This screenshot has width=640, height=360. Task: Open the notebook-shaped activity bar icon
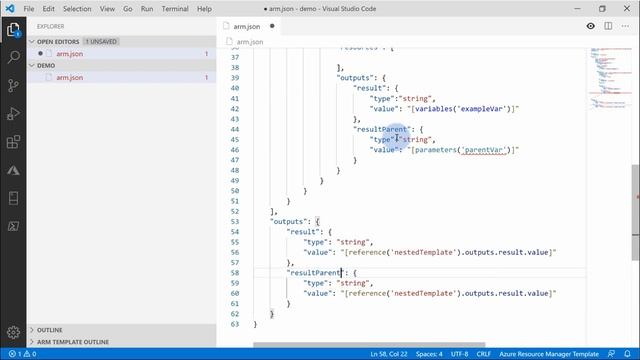click(x=13, y=198)
